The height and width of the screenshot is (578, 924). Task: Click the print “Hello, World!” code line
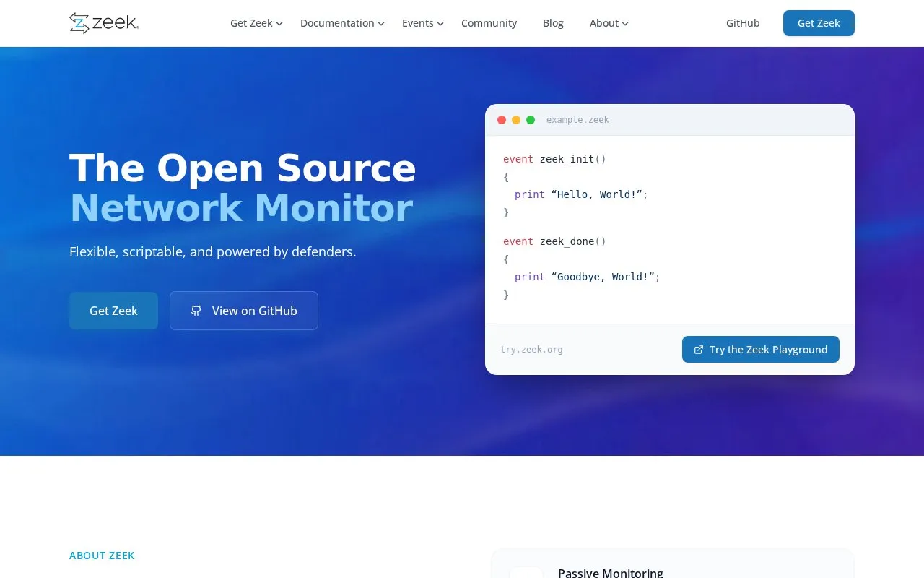[581, 194]
